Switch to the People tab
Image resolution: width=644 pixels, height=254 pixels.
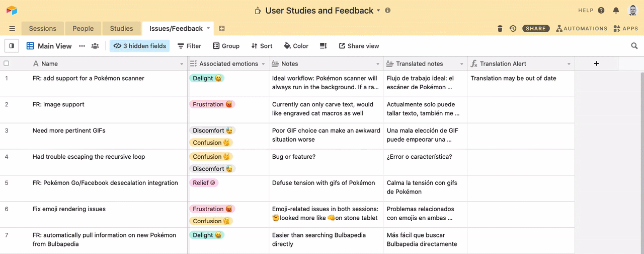click(x=83, y=29)
